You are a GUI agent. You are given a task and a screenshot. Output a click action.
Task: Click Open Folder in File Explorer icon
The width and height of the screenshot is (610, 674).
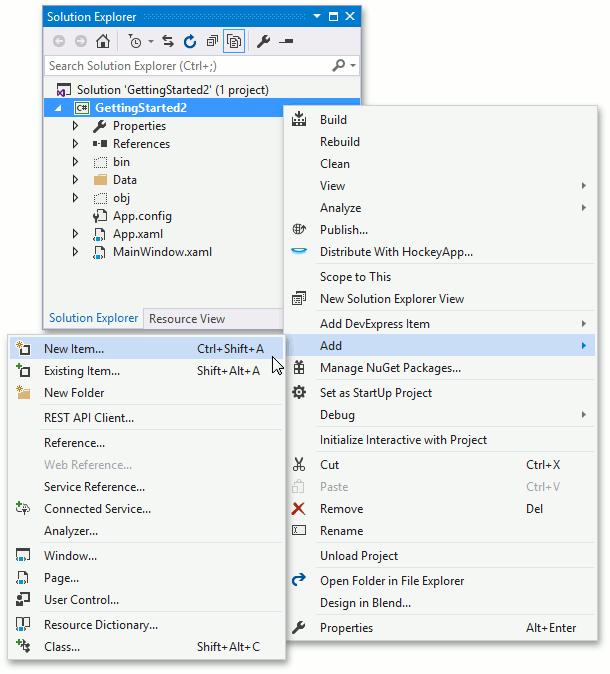299,580
